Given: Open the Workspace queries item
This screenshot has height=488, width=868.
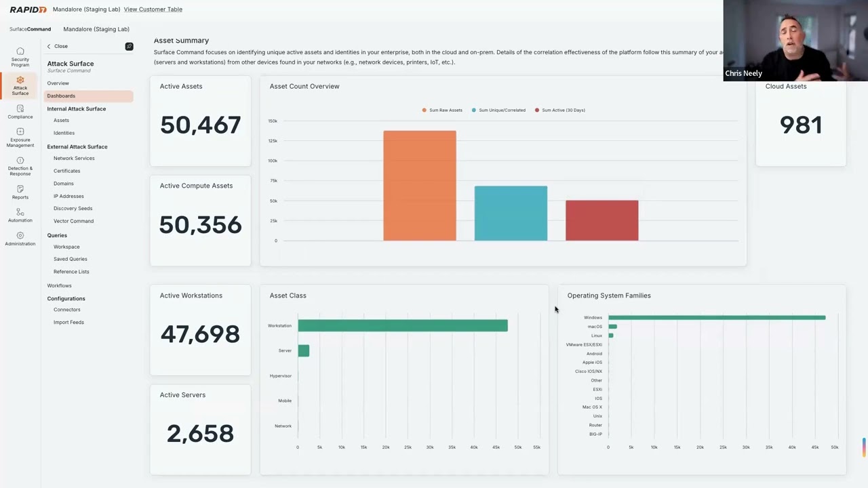Looking at the screenshot, I should coord(66,247).
